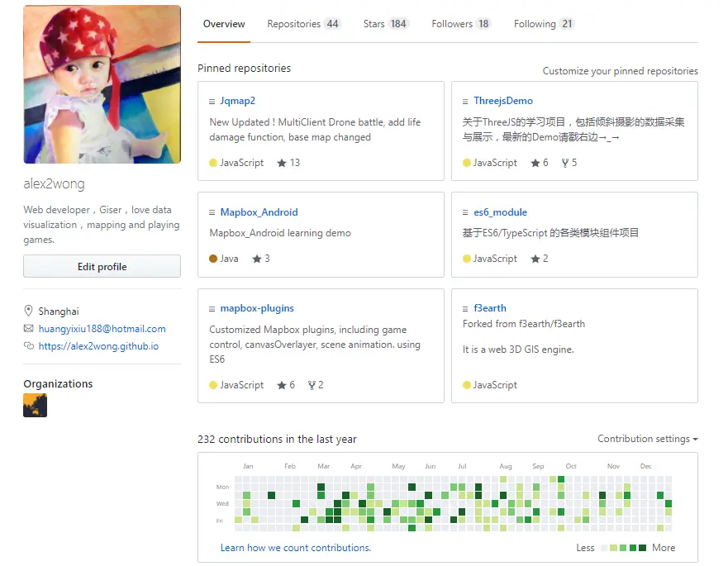The image size is (728, 566).
Task: Click 'Mapbox_Android learning demo' description
Action: pyautogui.click(x=280, y=233)
